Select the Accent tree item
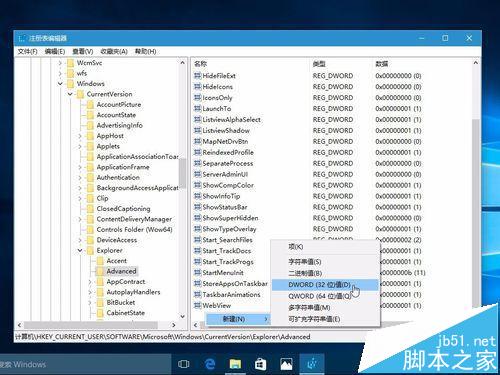The image size is (500, 375). coord(117,261)
